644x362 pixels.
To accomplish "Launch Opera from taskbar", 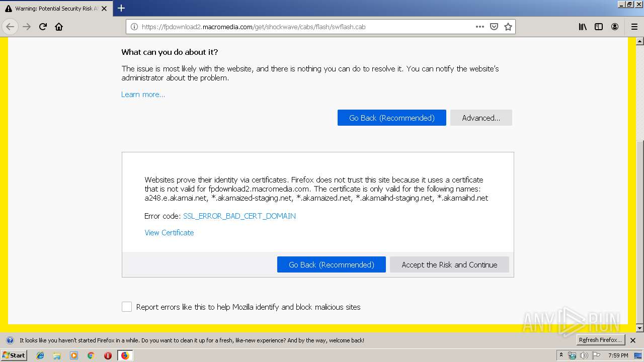I will click(x=108, y=355).
